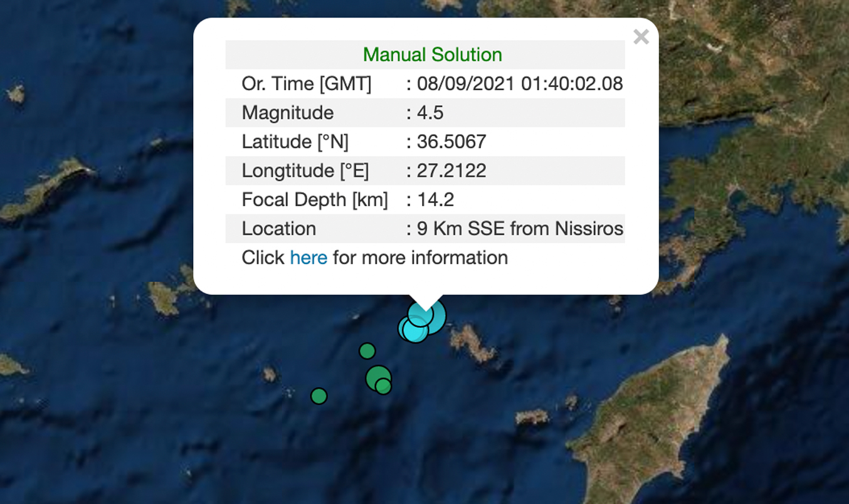Open the 'here' more information link

click(308, 258)
